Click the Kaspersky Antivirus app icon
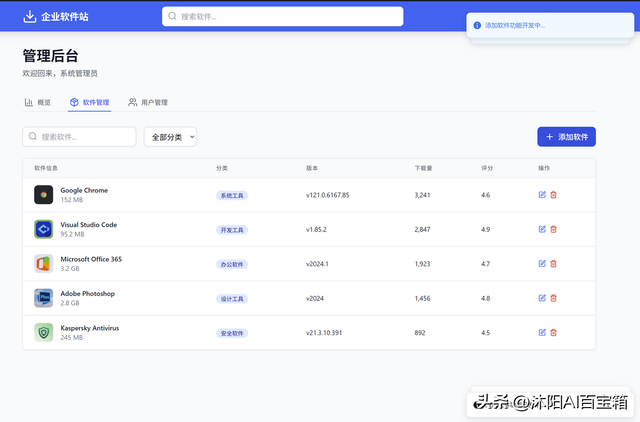This screenshot has height=422, width=640. pos(44,333)
